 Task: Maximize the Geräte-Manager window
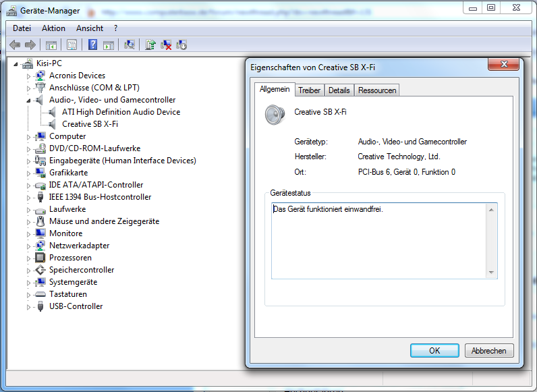coord(490,7)
